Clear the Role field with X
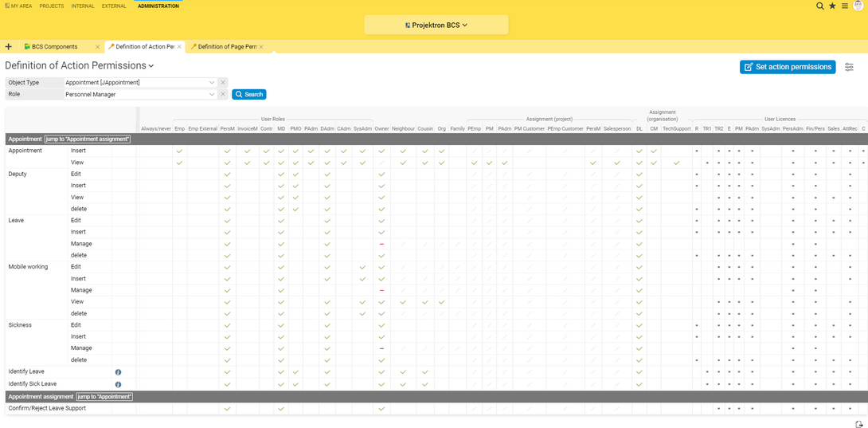This screenshot has height=428, width=868. [222, 94]
